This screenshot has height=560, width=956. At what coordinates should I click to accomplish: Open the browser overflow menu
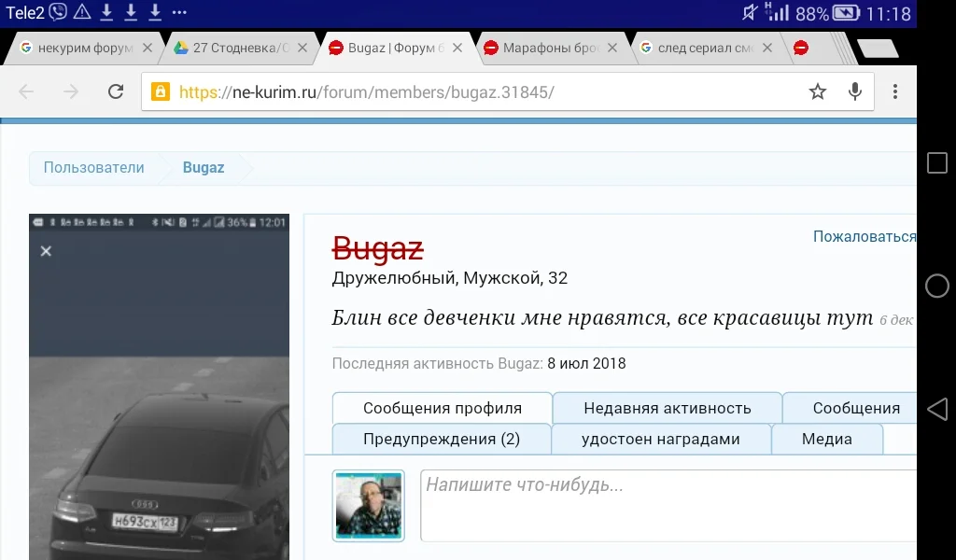click(x=894, y=91)
